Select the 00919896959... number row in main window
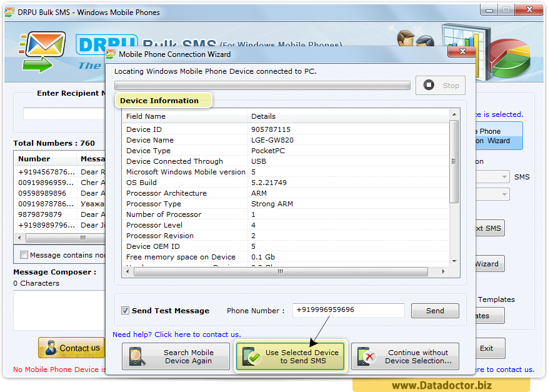Screen dimensions: 548x392 pyautogui.click(x=60, y=183)
